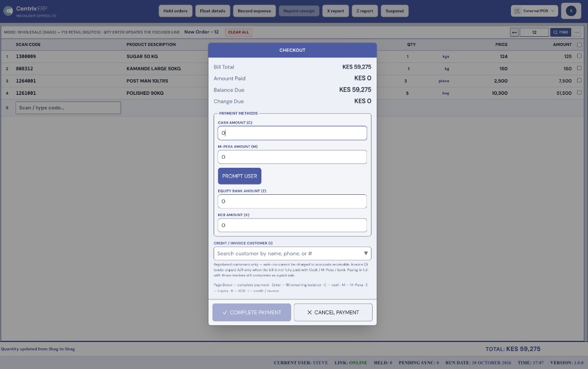Select scan code 1300009
588x369 pixels.
point(26,57)
